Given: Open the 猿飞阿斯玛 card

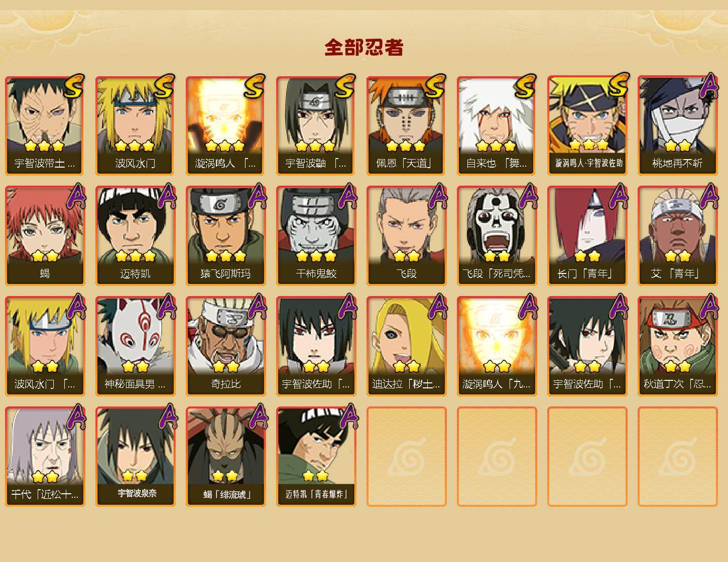Looking at the screenshot, I should pyautogui.click(x=225, y=236).
